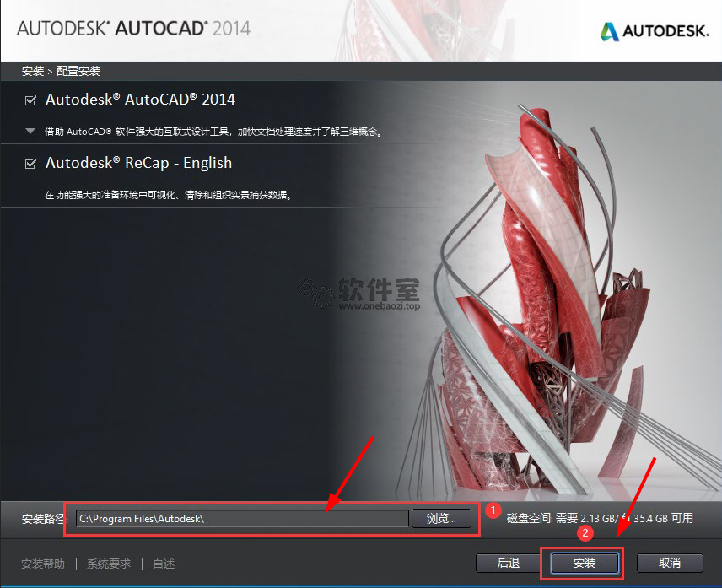The width and height of the screenshot is (722, 588).
Task: Uncheck the Autodesk AutoCAD 2014 checkbox
Action: pos(30,100)
